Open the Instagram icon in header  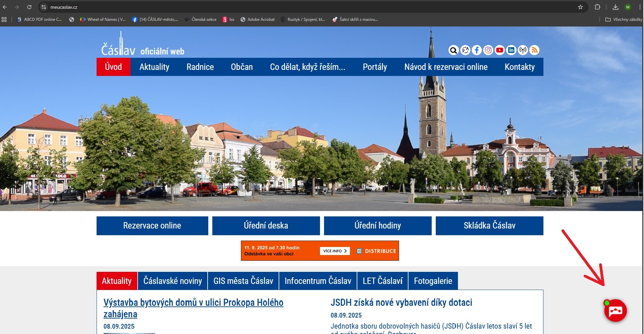488,50
